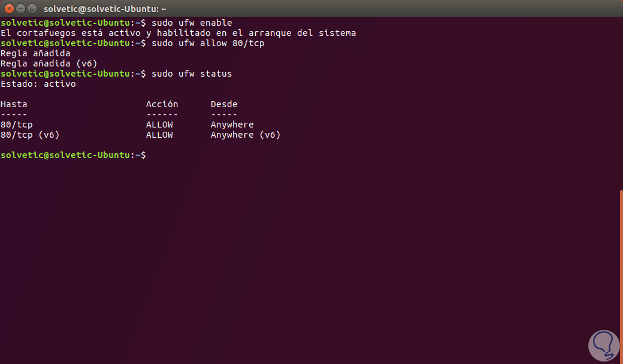Close the terminal window
Viewport: 623px width, 364px height.
tap(8, 8)
